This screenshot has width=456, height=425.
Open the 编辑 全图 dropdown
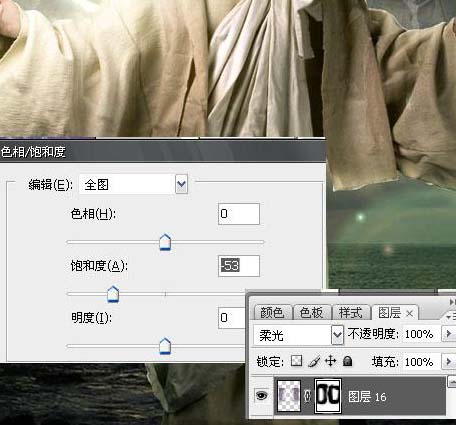pos(181,184)
